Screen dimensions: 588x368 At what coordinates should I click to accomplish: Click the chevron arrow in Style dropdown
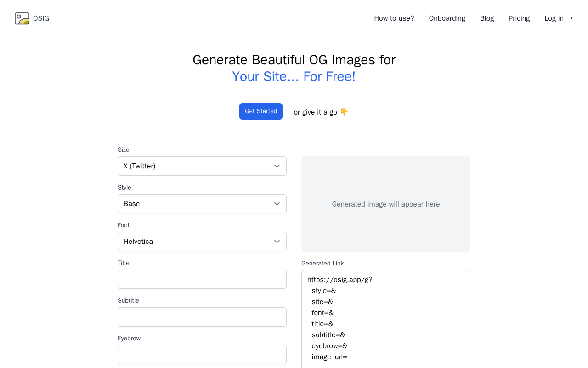coord(277,204)
